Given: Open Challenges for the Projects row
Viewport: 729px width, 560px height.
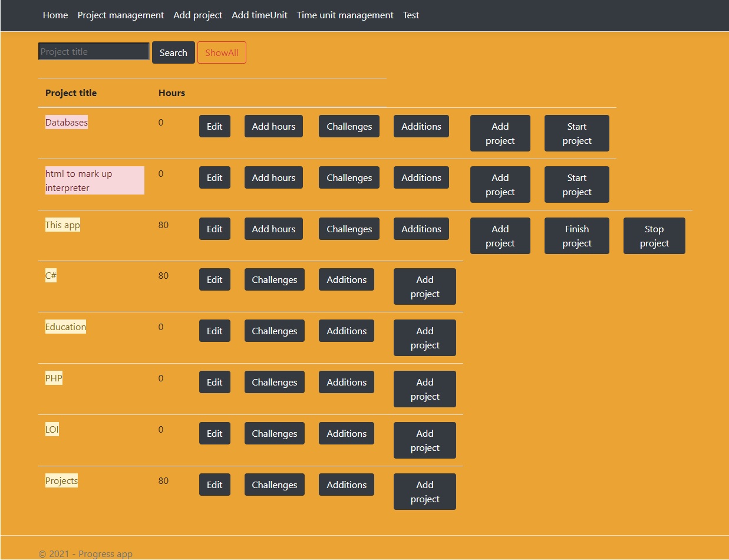Looking at the screenshot, I should (274, 485).
